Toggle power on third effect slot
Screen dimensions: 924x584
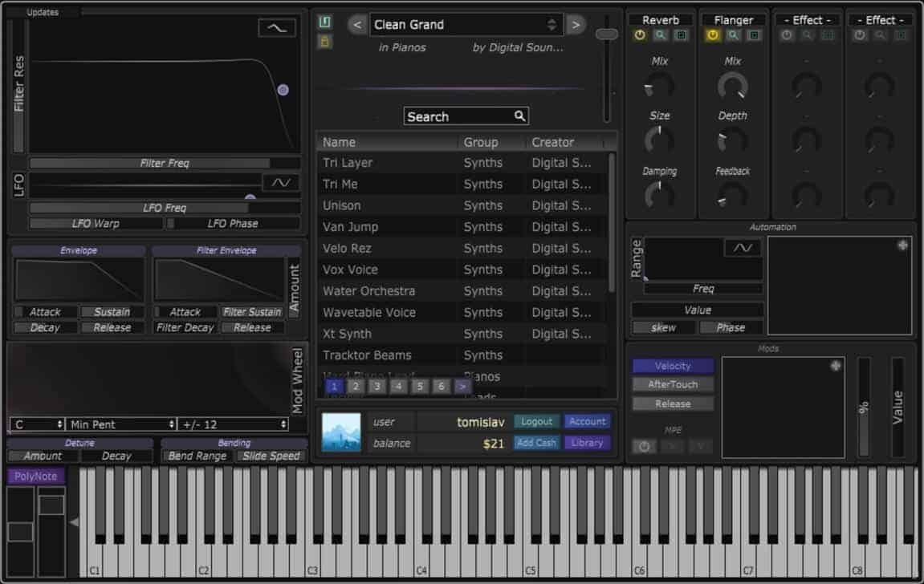(x=786, y=35)
